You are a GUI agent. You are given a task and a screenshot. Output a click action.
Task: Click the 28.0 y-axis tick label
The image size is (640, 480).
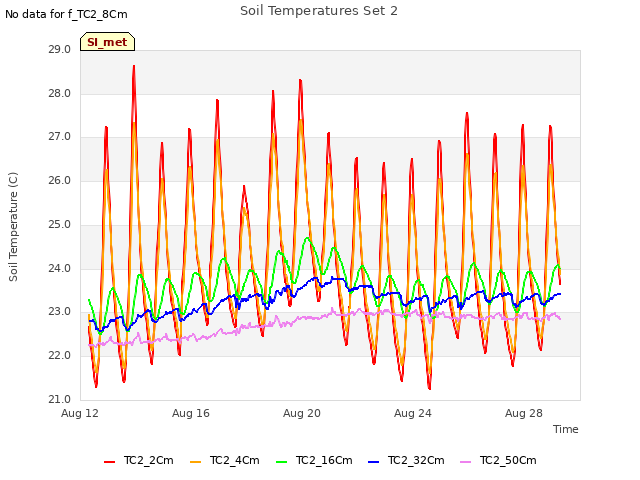point(60,93)
